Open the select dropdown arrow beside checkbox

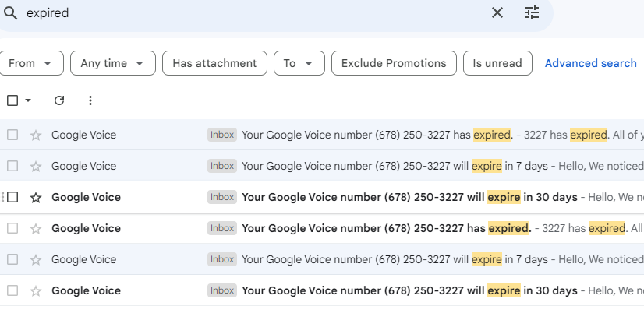tap(29, 100)
